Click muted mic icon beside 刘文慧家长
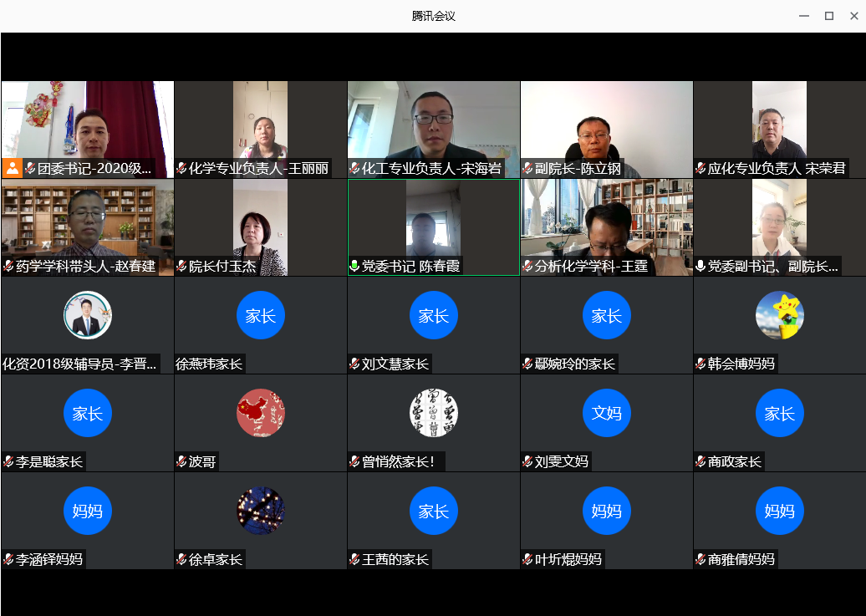The height and width of the screenshot is (616, 866). [x=354, y=364]
